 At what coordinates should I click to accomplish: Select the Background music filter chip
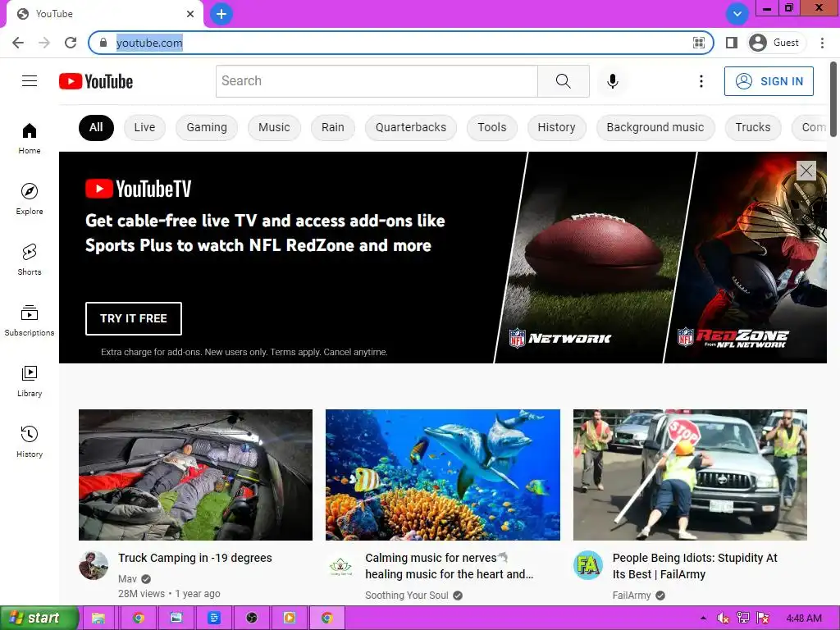point(655,127)
